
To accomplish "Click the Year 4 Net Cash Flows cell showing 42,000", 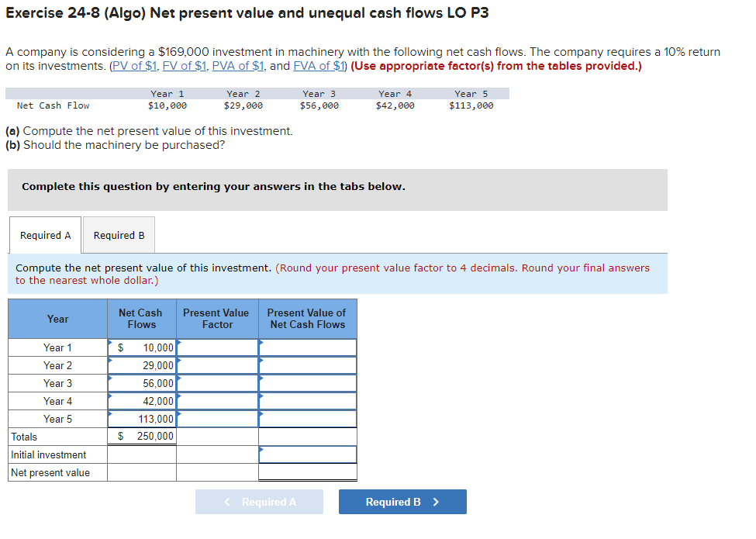I will point(141,401).
